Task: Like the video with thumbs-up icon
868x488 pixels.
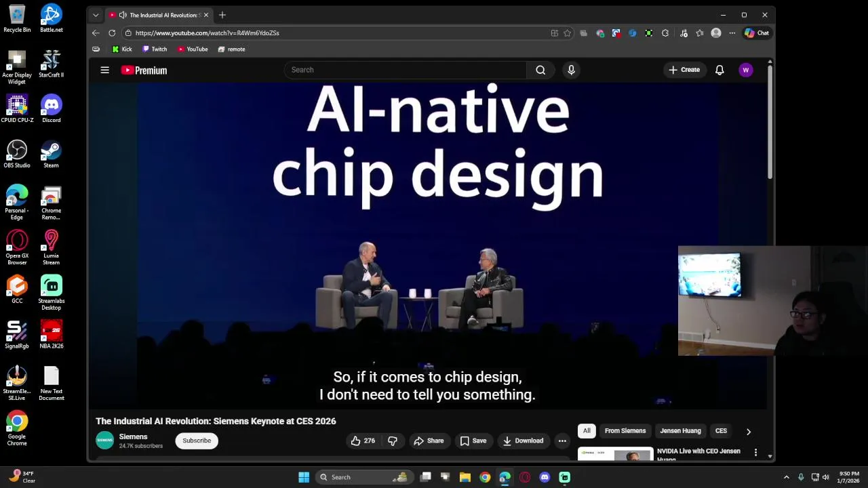Action: point(363,441)
